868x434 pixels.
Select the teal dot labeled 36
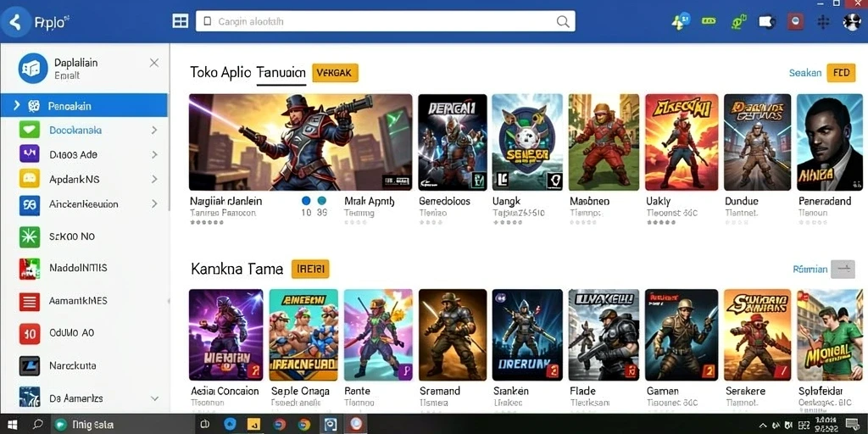[321, 201]
